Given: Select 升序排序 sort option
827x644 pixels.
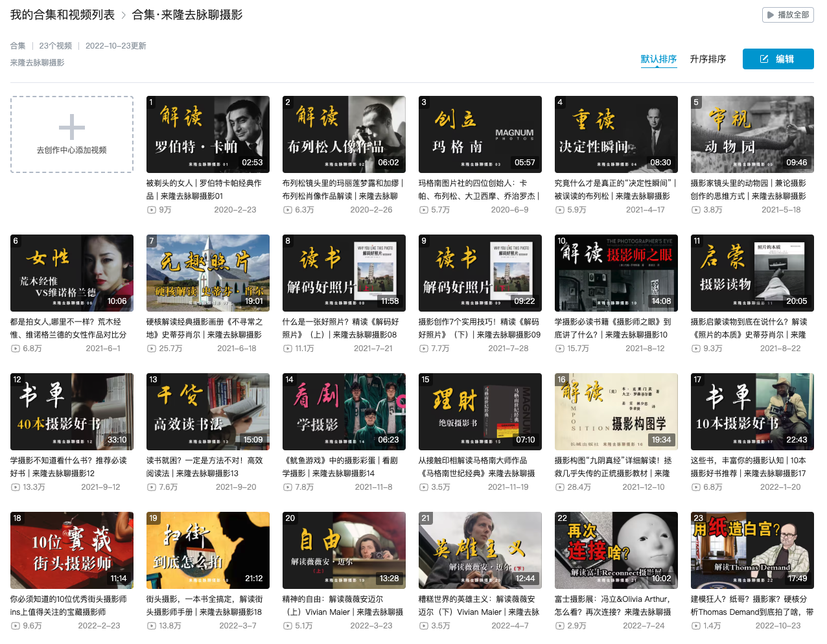Looking at the screenshot, I should click(708, 59).
